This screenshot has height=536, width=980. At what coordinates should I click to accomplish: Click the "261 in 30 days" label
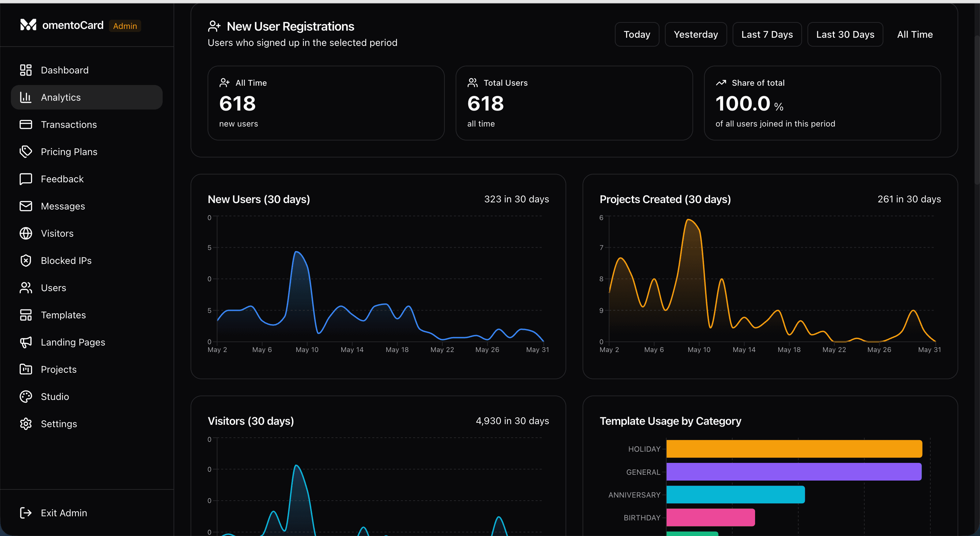909,199
